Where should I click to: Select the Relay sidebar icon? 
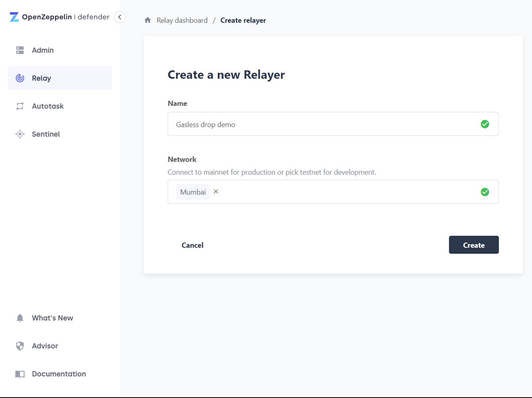(x=20, y=78)
